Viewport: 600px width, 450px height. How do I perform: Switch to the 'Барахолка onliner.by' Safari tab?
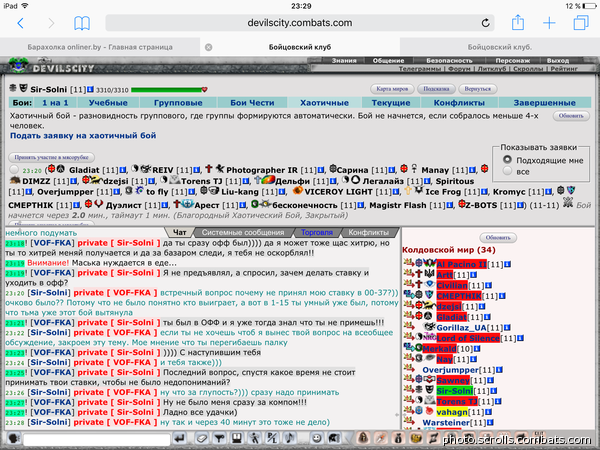[x=100, y=47]
